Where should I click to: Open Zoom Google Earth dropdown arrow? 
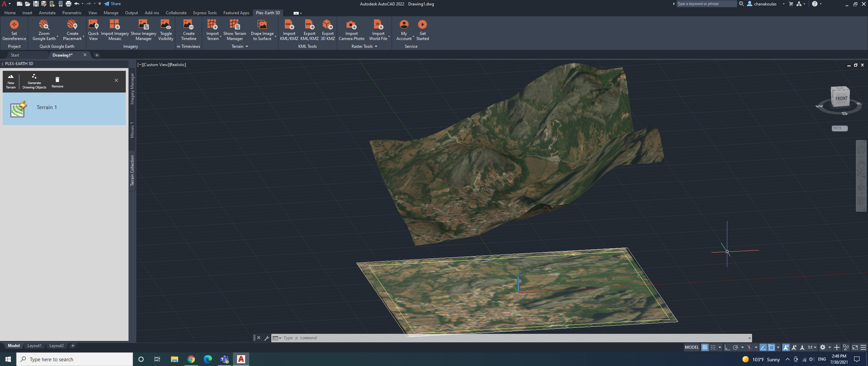[x=58, y=37]
